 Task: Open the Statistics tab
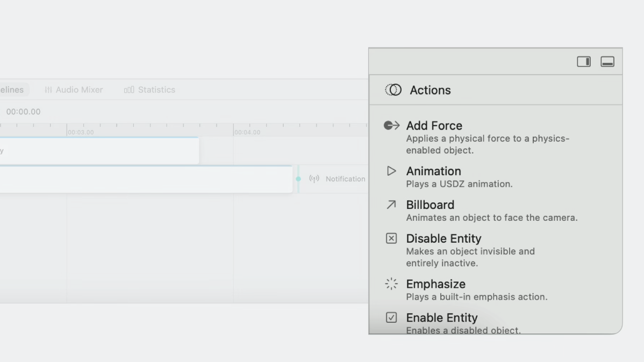click(150, 90)
